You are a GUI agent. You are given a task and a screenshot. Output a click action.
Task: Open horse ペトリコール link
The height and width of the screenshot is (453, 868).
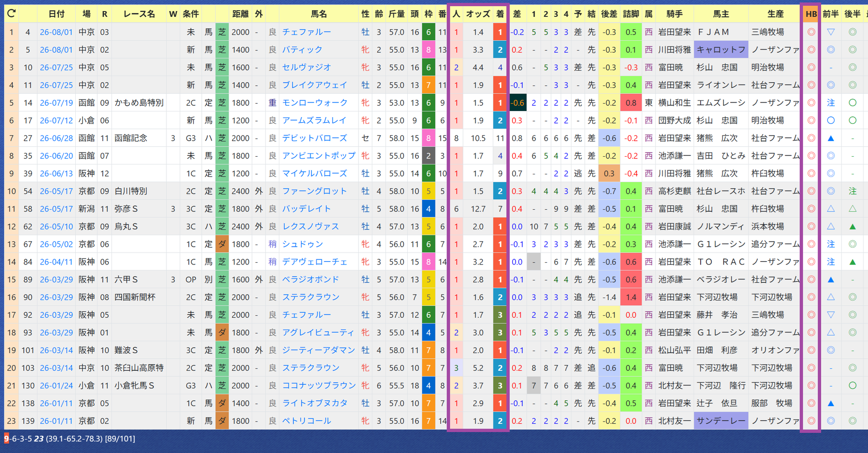pyautogui.click(x=306, y=421)
